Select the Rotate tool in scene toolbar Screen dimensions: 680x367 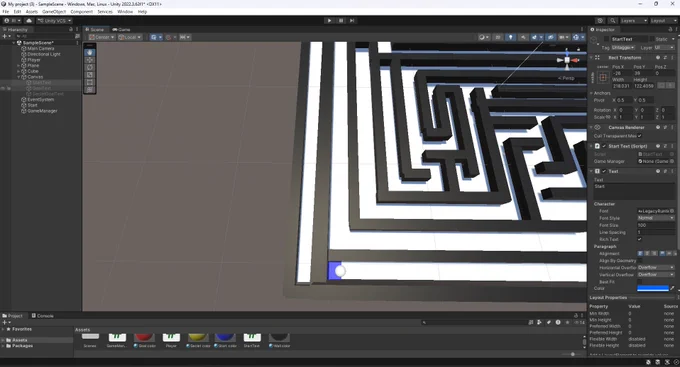point(90,67)
